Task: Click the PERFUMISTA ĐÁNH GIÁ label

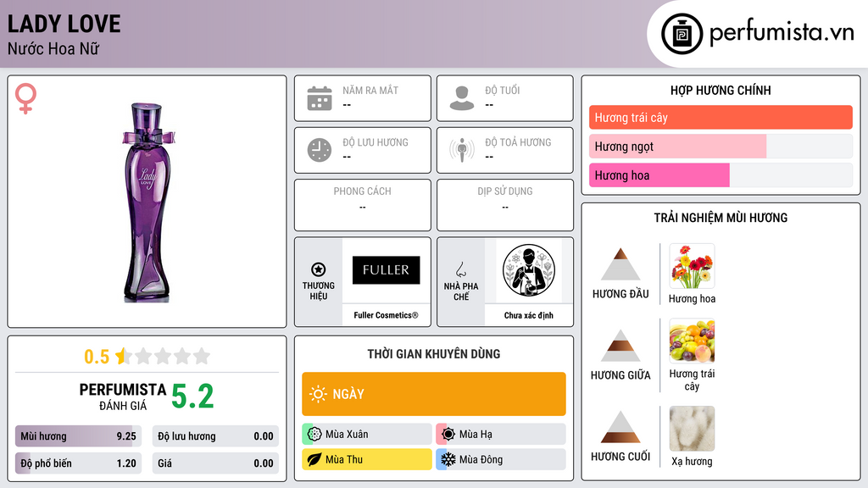Action: (122, 396)
